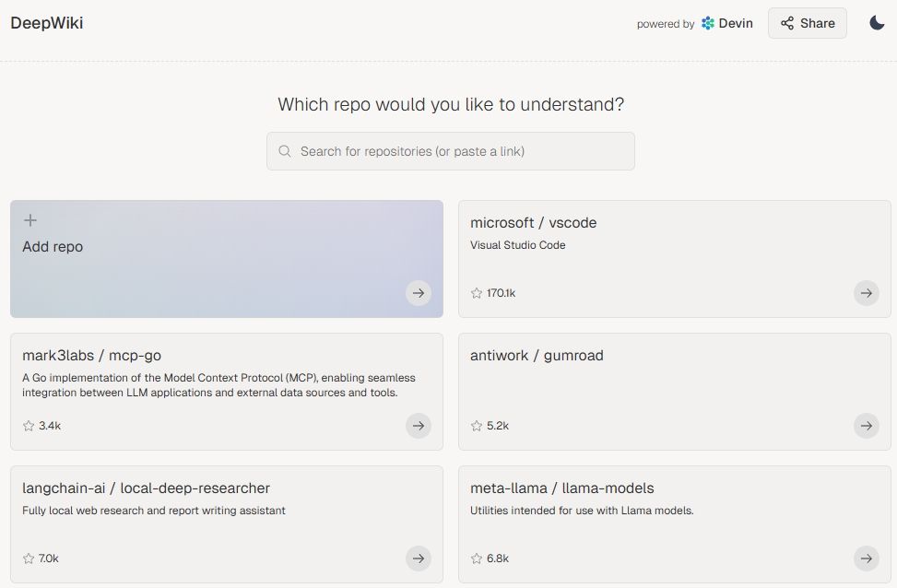897x588 pixels.
Task: Click the DeepWiki logo
Action: tap(47, 23)
